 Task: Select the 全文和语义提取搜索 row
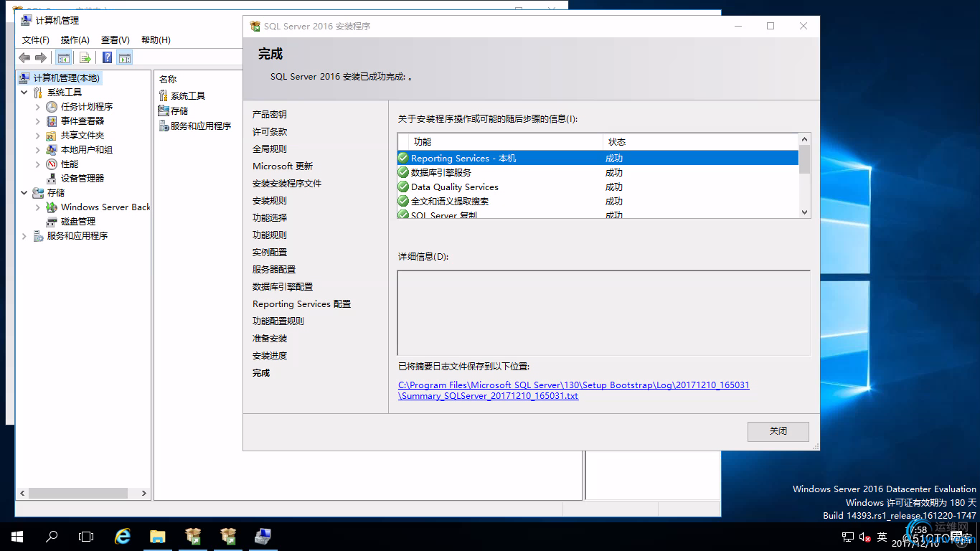[x=598, y=201]
